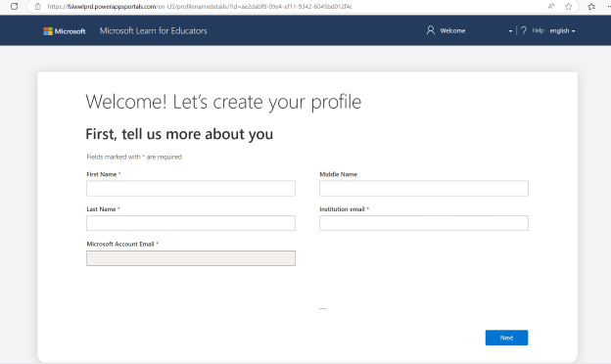Open the Help link

pyautogui.click(x=538, y=30)
